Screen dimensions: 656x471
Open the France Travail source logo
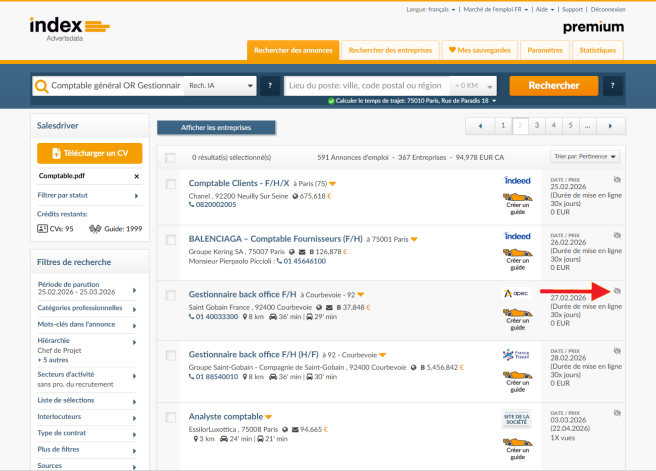coord(516,355)
